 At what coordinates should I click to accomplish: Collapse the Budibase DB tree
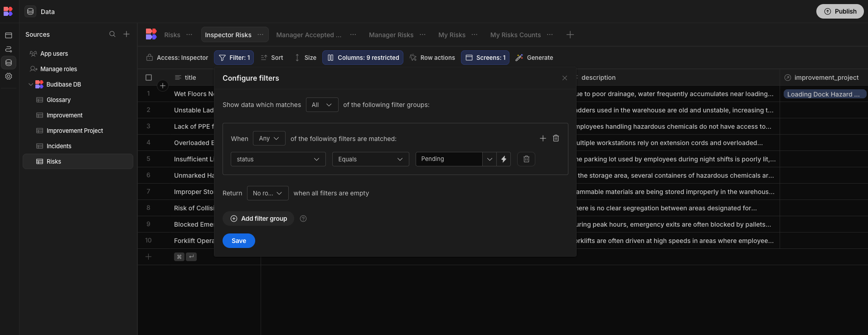coord(31,84)
